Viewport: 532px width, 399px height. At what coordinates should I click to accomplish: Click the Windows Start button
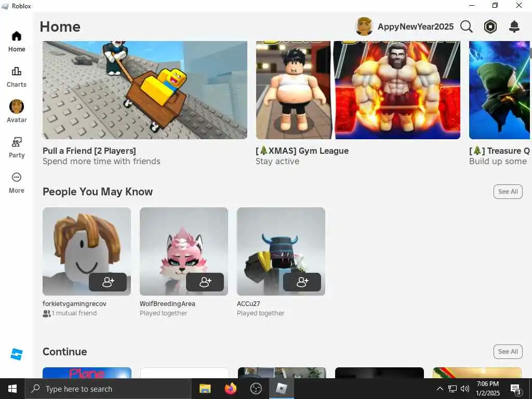(x=12, y=389)
